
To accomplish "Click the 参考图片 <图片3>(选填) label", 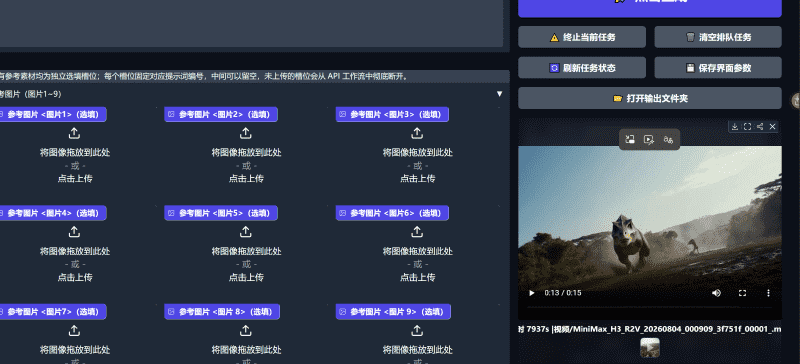I will pos(392,114).
